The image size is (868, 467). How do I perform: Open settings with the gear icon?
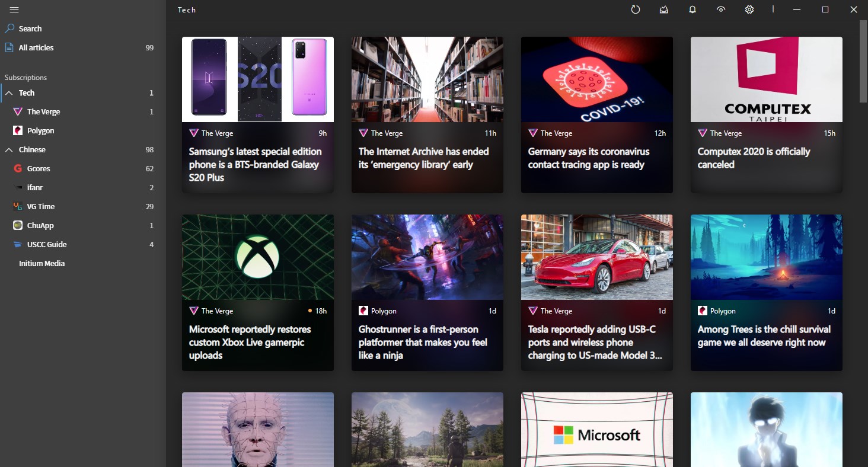pos(749,9)
